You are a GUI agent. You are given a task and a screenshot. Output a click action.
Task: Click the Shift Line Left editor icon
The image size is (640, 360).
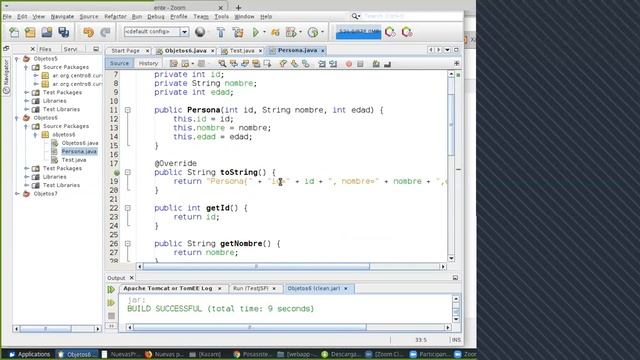click(322, 64)
